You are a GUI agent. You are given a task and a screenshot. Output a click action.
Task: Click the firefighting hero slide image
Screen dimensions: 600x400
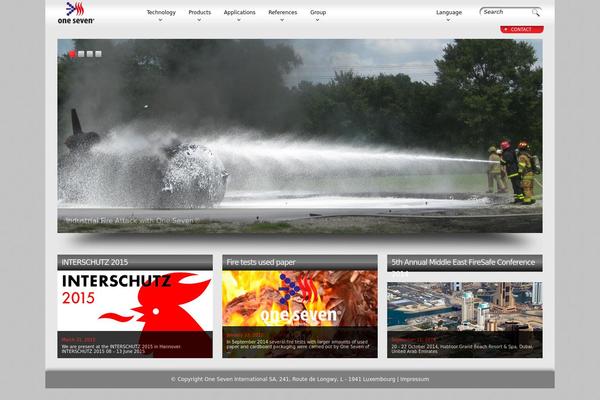click(x=300, y=136)
